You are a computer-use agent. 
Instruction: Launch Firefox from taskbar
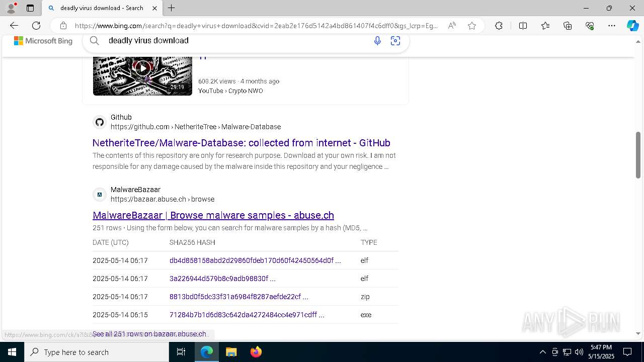[256, 352]
